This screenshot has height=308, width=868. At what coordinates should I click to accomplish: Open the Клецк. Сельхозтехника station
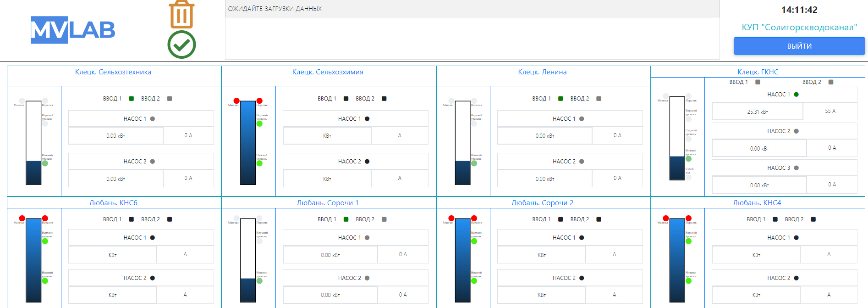coord(113,72)
